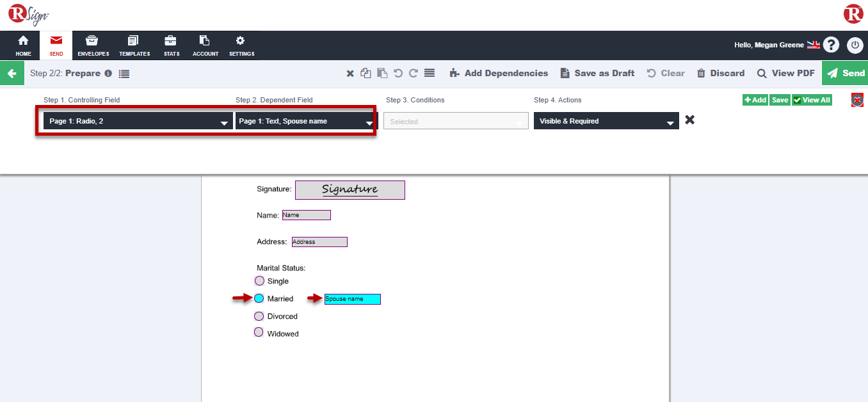Select the Divorced radio button
Screen dimensions: 868x402
pyautogui.click(x=259, y=316)
